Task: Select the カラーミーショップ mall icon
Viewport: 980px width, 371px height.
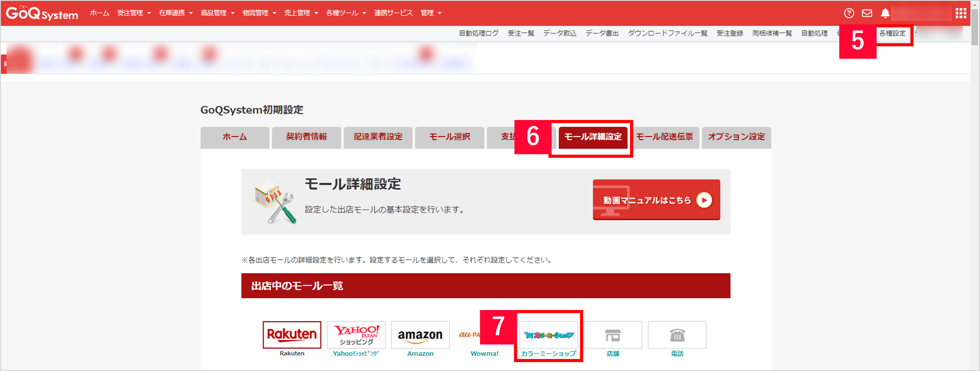Action: point(549,336)
